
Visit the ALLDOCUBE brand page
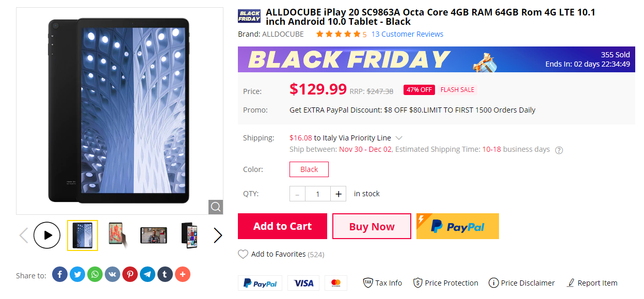tap(283, 34)
